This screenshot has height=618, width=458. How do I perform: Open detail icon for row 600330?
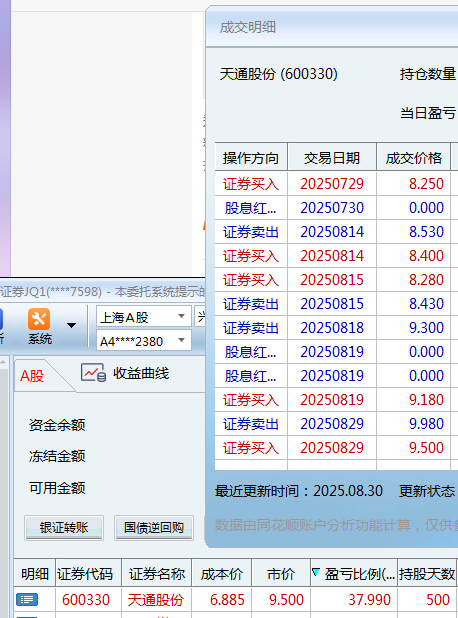click(x=27, y=599)
